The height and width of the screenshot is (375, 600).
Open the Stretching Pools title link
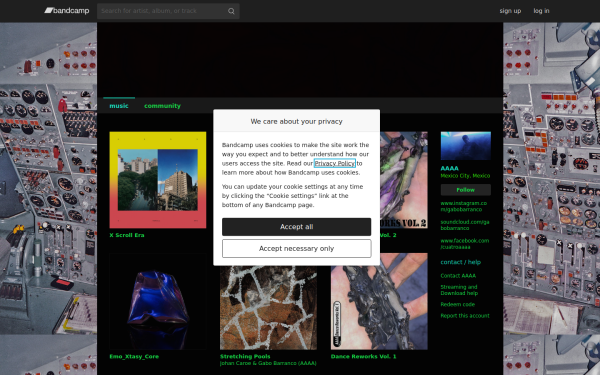(x=245, y=356)
